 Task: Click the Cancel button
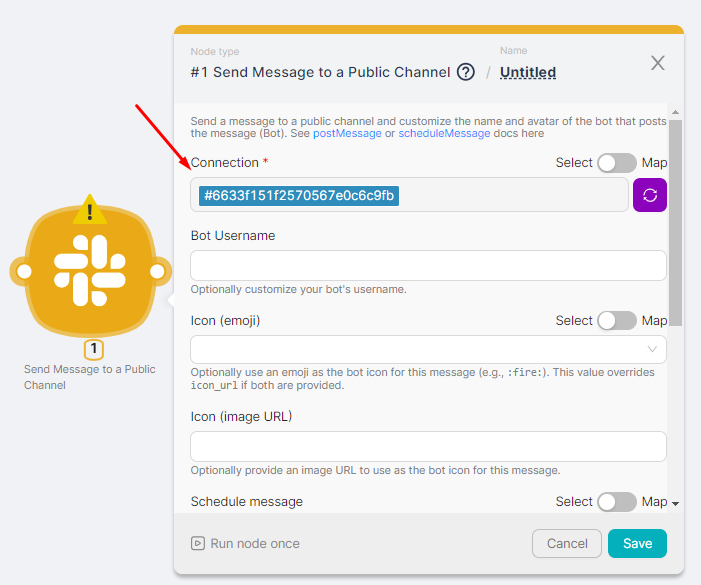point(567,544)
